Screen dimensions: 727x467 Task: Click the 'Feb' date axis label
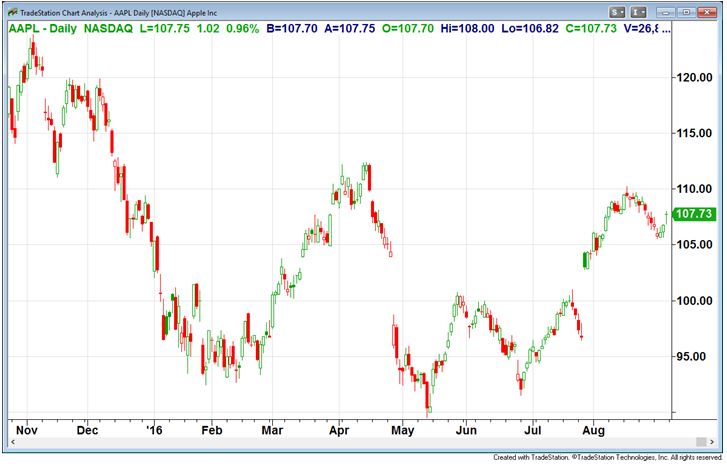pyautogui.click(x=212, y=430)
